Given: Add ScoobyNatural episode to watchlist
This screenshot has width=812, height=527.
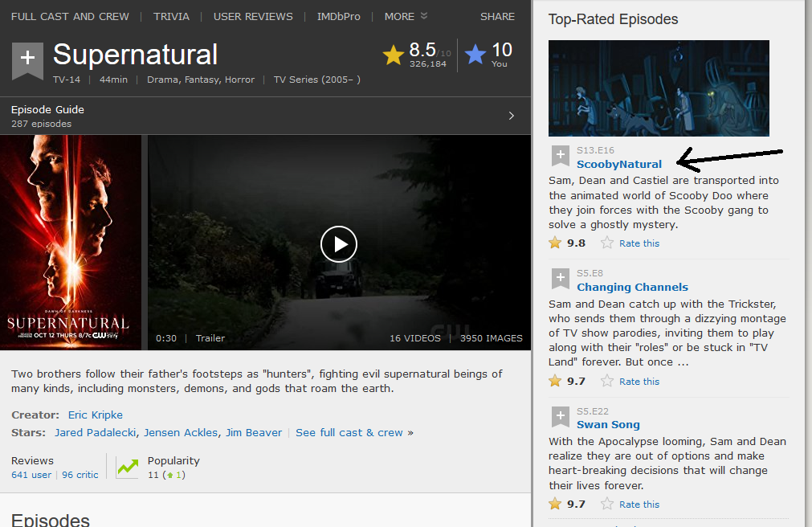Looking at the screenshot, I should tap(560, 156).
